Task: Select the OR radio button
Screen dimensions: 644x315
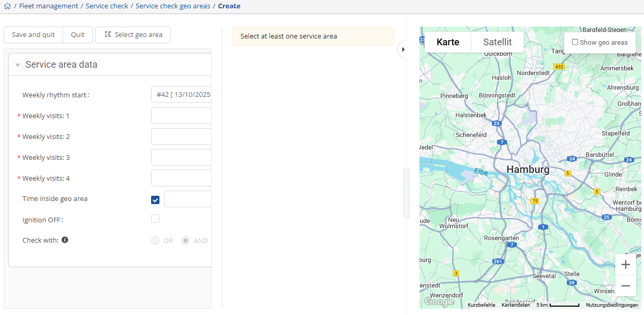Action: (x=155, y=241)
